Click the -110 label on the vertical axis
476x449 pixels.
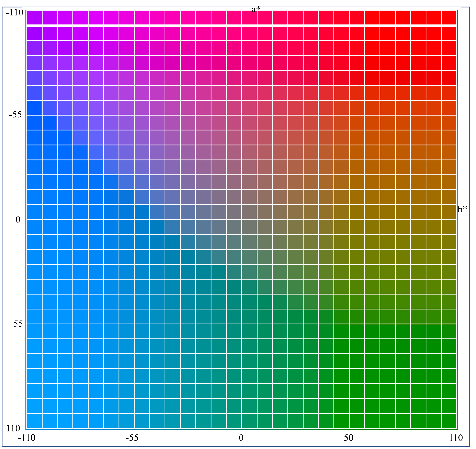click(x=15, y=12)
